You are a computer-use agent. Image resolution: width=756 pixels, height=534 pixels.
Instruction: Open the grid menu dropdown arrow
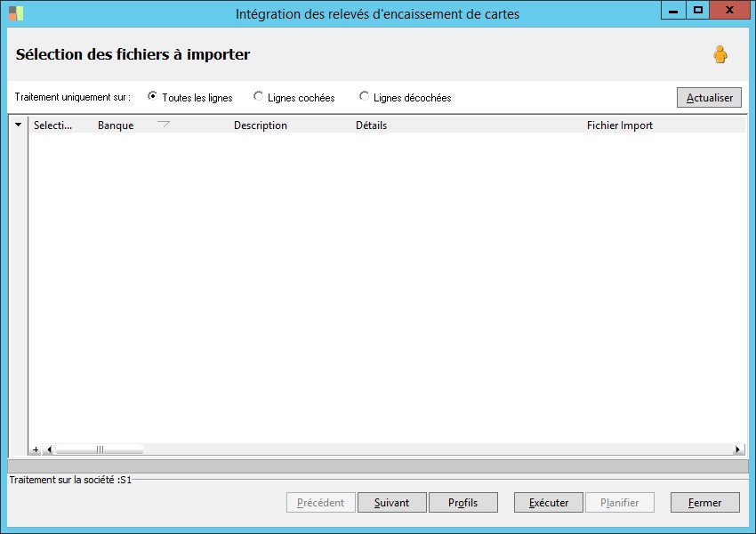click(x=19, y=125)
